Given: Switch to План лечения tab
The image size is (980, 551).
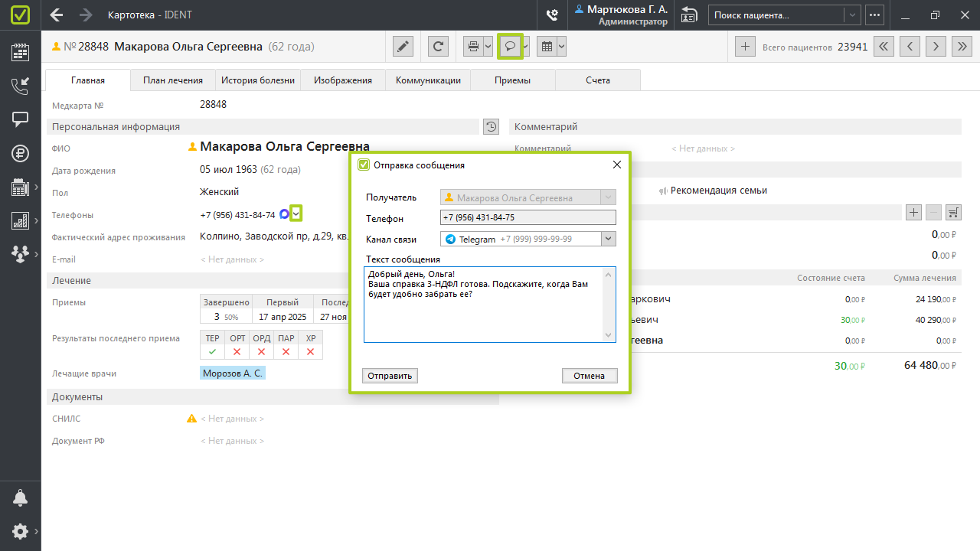Looking at the screenshot, I should pyautogui.click(x=173, y=80).
